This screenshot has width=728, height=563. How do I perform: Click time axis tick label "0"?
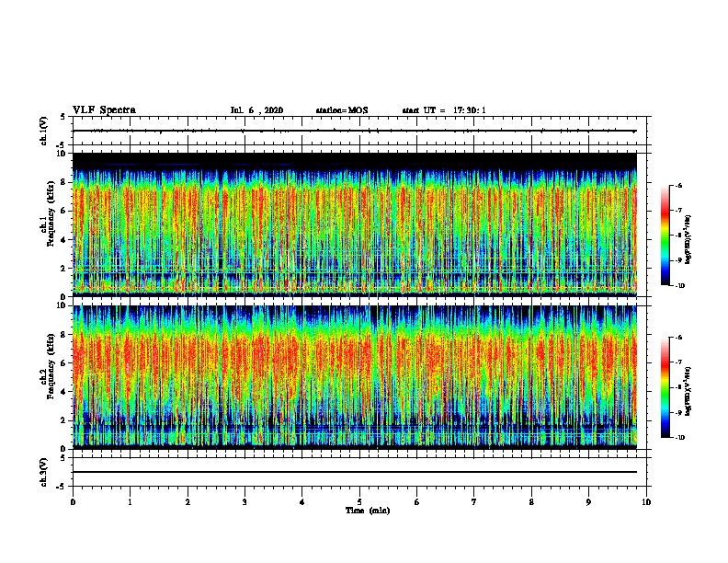pyautogui.click(x=73, y=501)
